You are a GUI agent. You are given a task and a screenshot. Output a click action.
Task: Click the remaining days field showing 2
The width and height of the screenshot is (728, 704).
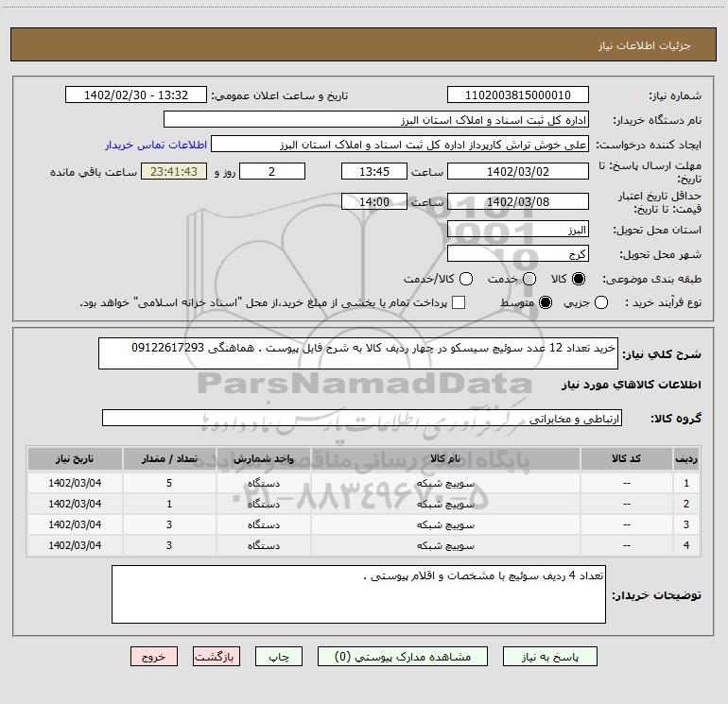click(272, 171)
